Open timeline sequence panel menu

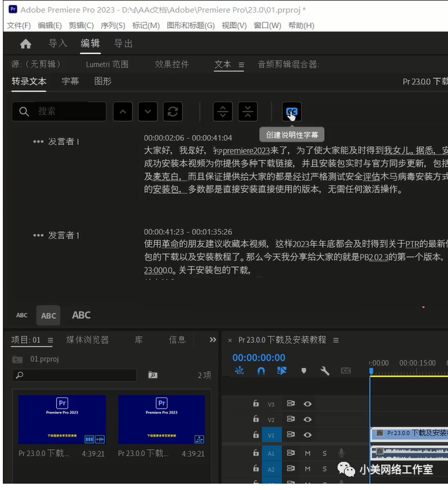click(x=336, y=340)
